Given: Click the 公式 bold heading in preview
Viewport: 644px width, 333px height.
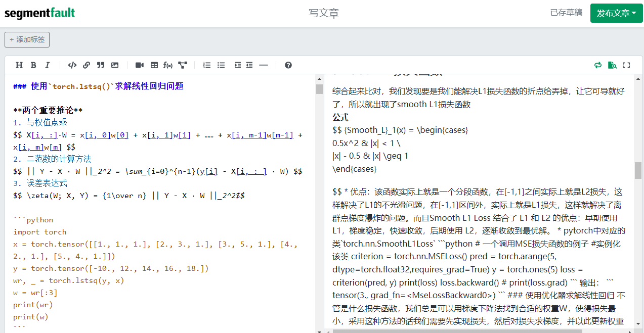Looking at the screenshot, I should click(340, 117).
